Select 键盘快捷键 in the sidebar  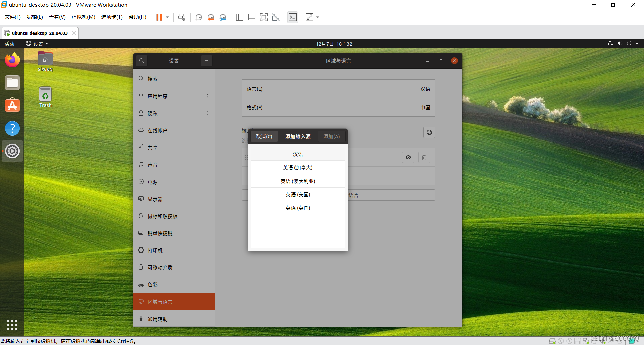pyautogui.click(x=174, y=233)
